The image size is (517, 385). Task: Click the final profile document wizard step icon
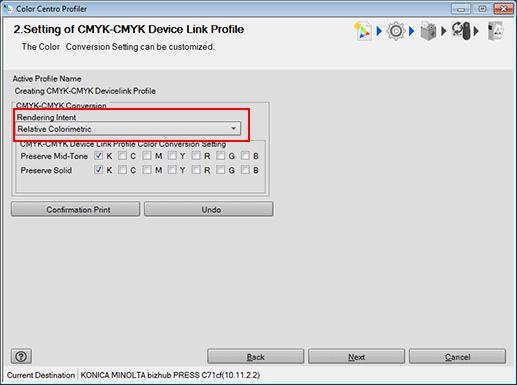coord(495,31)
